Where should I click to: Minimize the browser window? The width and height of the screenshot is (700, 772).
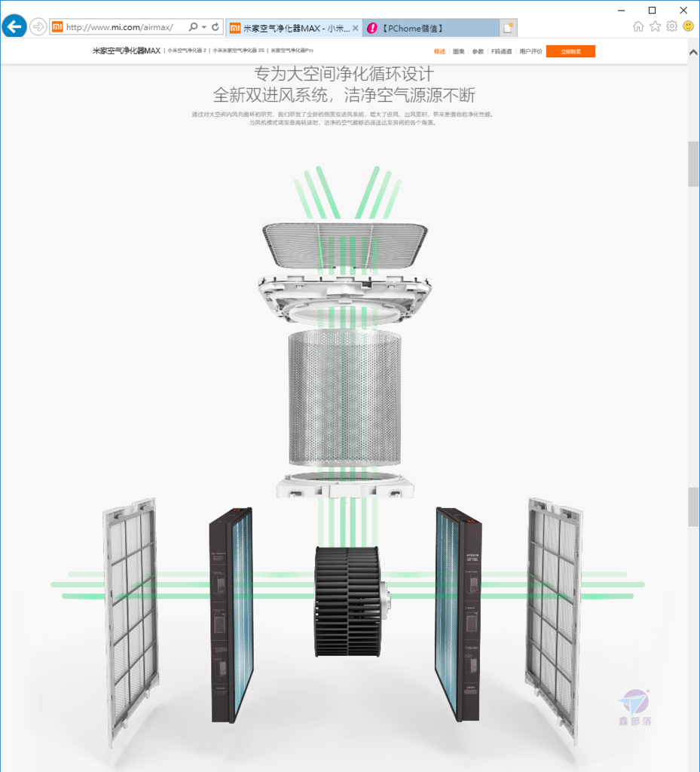coord(622,11)
